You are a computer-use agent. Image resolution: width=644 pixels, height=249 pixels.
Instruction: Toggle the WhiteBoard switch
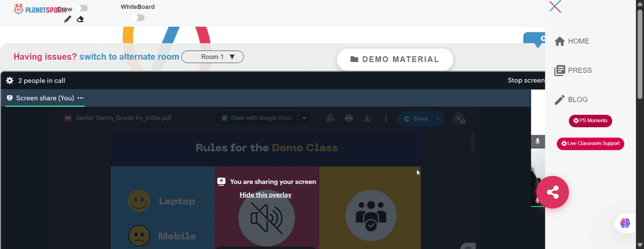(138, 17)
